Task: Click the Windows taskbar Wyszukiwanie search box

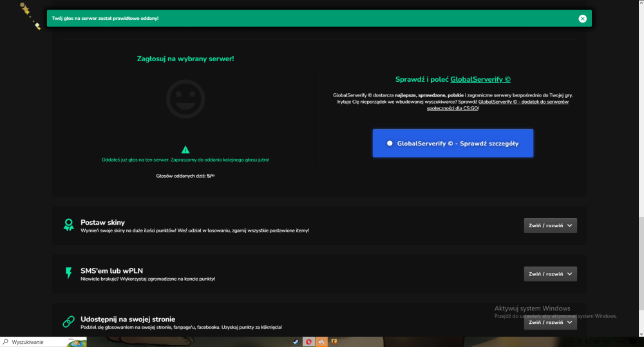Action: pos(43,342)
